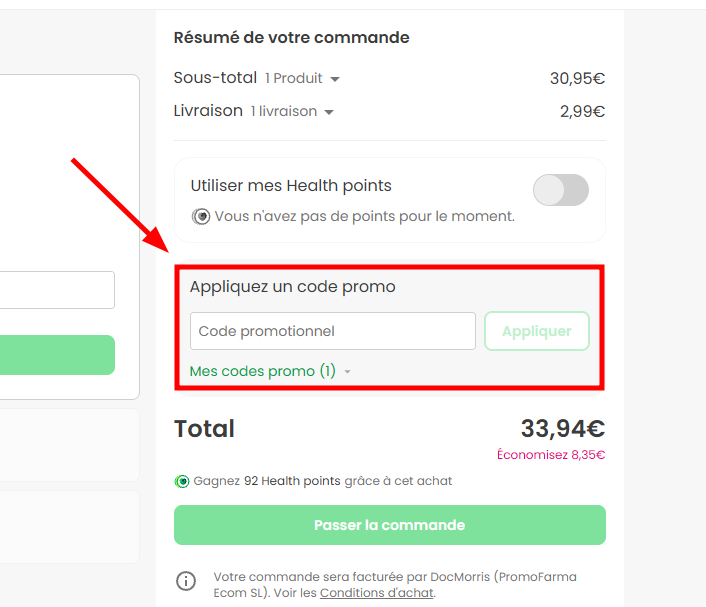Open Mes codes promo (1) link

[x=262, y=371]
